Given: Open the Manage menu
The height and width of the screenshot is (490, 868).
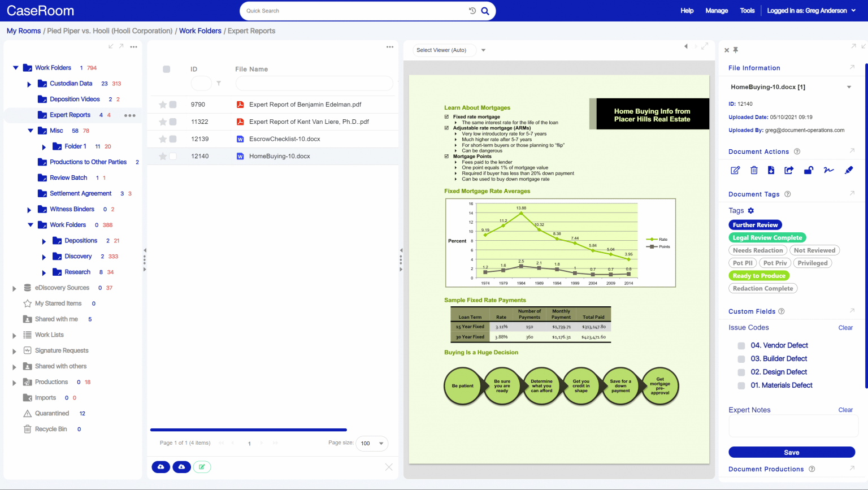Looking at the screenshot, I should click(716, 11).
